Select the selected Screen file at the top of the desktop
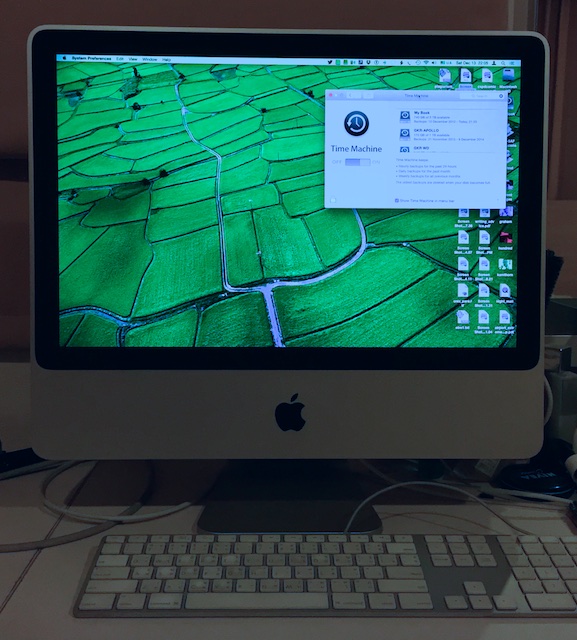The width and height of the screenshot is (577, 640). [x=466, y=78]
